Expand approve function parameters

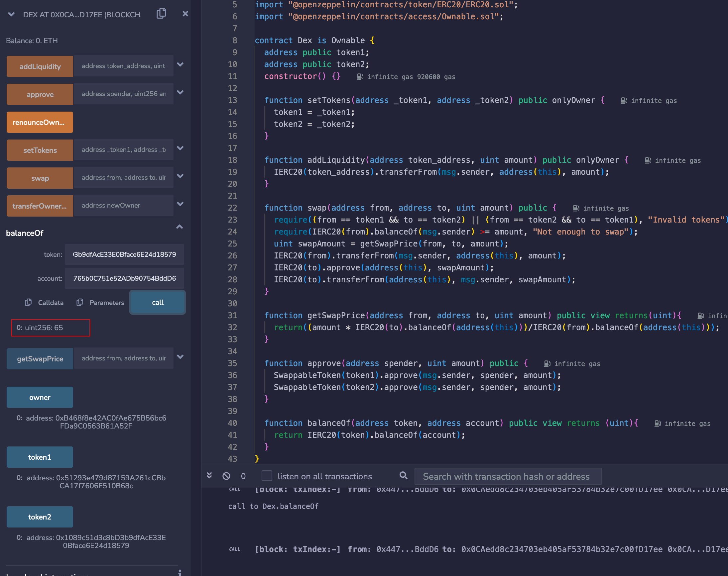180,92
